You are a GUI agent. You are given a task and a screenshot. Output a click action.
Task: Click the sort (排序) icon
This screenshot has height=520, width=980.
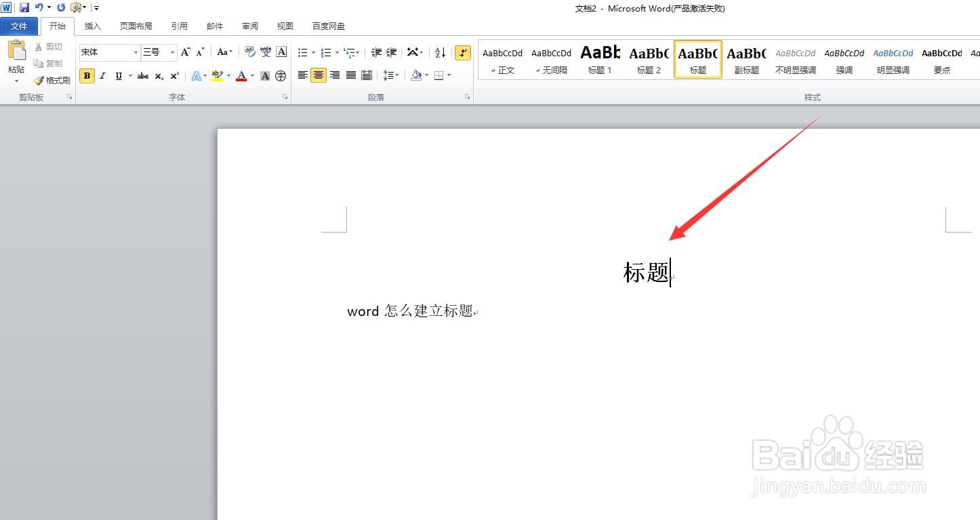(439, 52)
